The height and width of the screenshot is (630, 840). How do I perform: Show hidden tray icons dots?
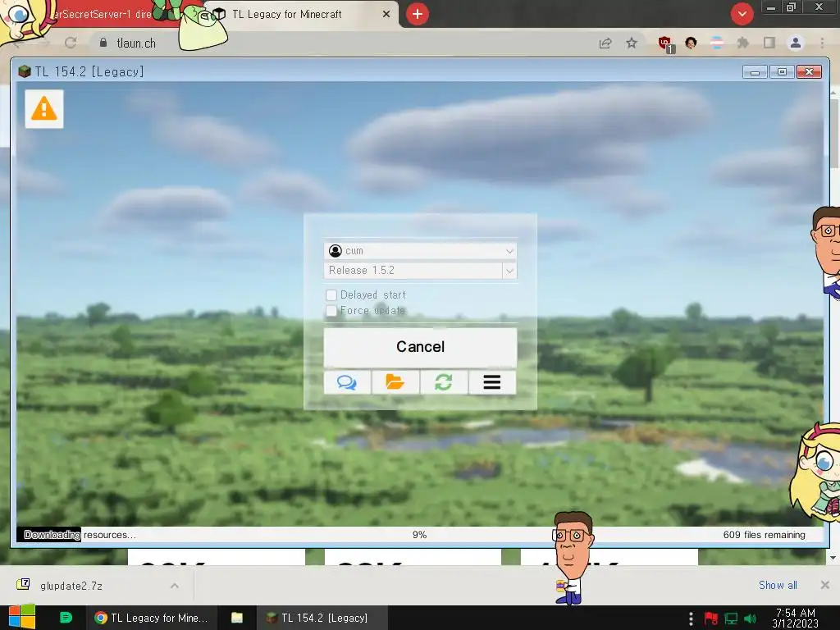(x=691, y=619)
